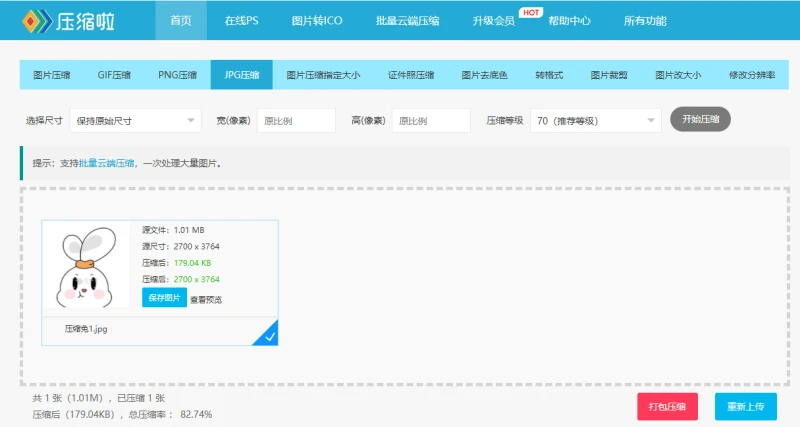
Task: Open the 图片裁剪 tab
Action: (609, 75)
